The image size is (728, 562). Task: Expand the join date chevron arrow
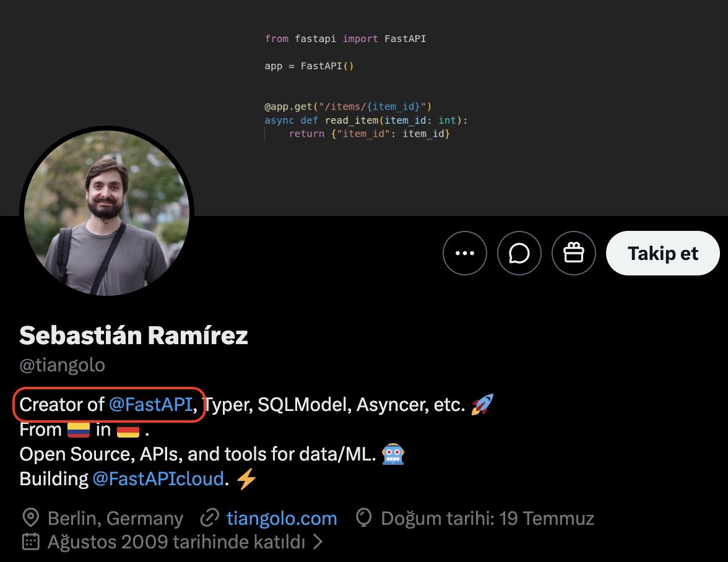[318, 542]
